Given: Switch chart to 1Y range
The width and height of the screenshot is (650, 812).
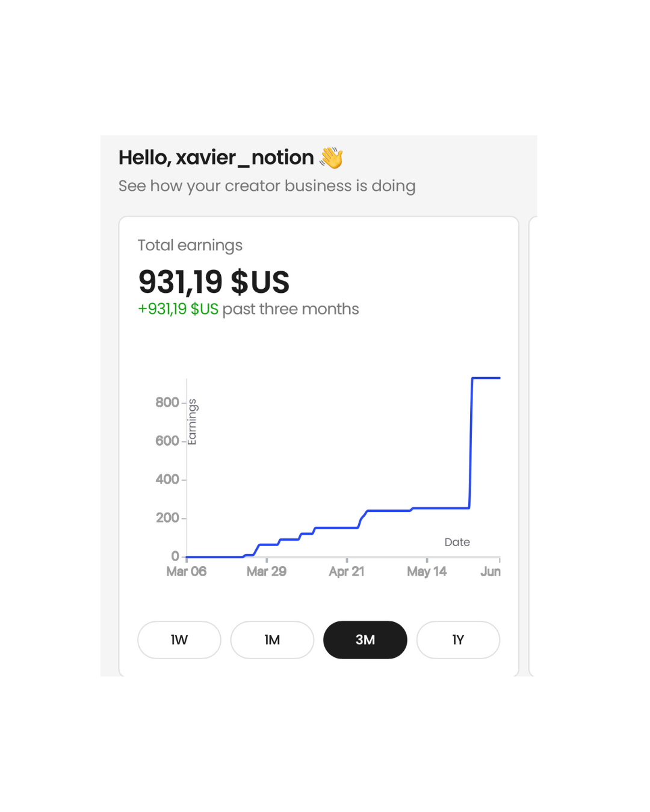Looking at the screenshot, I should click(x=458, y=640).
